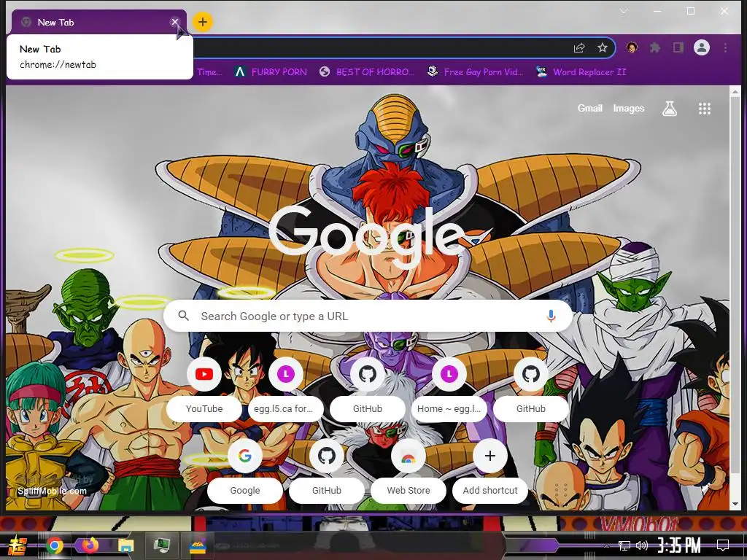Open the taskbar app right of the monitor icon
Viewport: 747px width, 560px height.
point(197,545)
